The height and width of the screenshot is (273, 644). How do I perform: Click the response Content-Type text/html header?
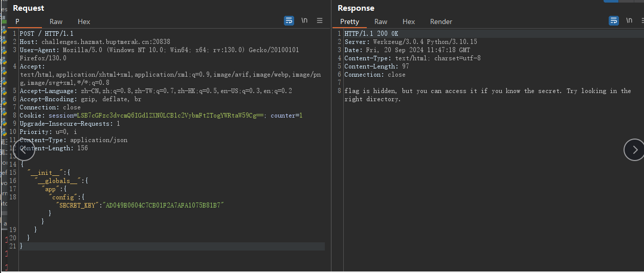pos(412,58)
